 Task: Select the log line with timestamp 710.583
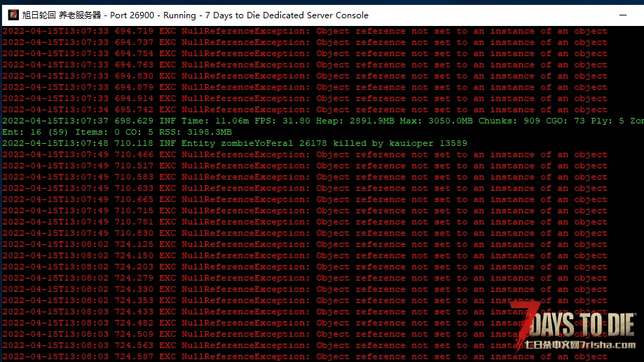pyautogui.click(x=305, y=177)
